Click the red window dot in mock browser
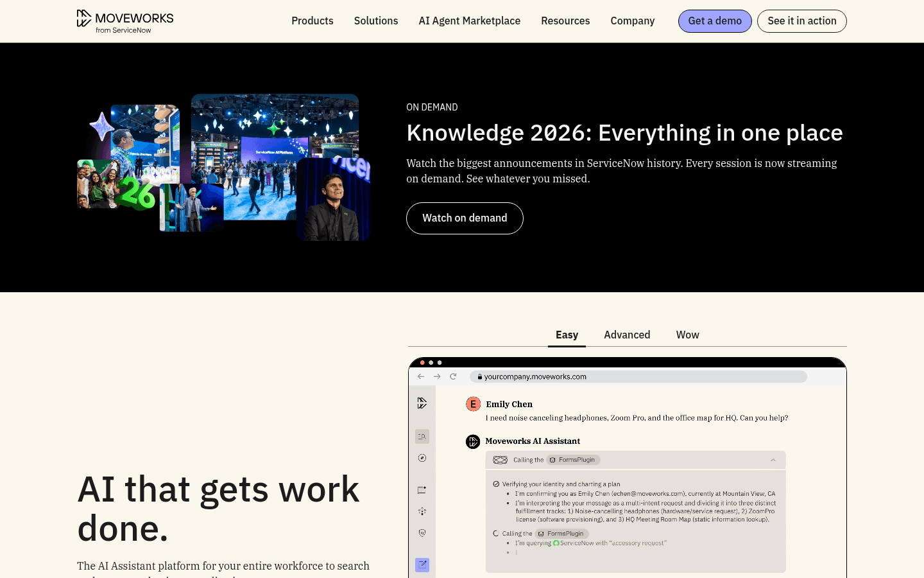This screenshot has height=578, width=924. tap(422, 363)
